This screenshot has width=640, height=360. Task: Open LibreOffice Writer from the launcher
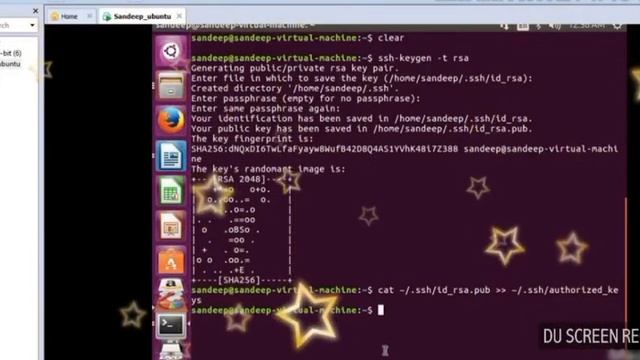171,156
